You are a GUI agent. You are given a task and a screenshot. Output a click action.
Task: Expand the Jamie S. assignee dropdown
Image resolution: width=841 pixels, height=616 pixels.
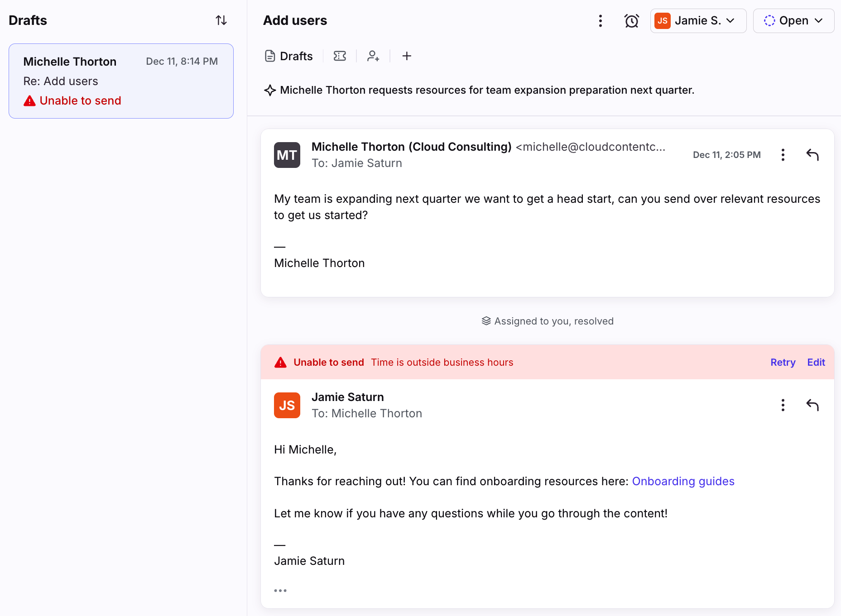pos(698,21)
